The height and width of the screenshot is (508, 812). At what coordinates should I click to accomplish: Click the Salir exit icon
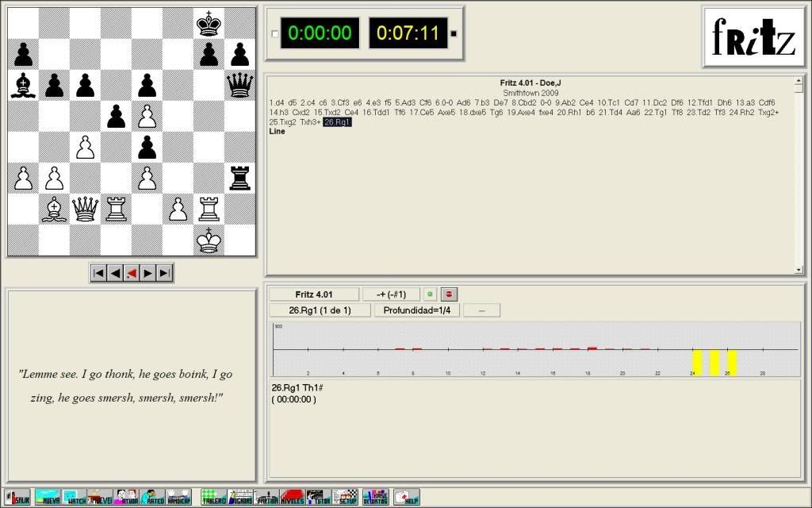pos(17,497)
